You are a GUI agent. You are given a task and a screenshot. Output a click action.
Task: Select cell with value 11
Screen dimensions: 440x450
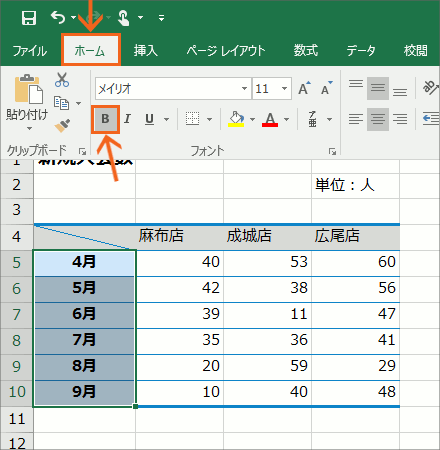tap(267, 315)
